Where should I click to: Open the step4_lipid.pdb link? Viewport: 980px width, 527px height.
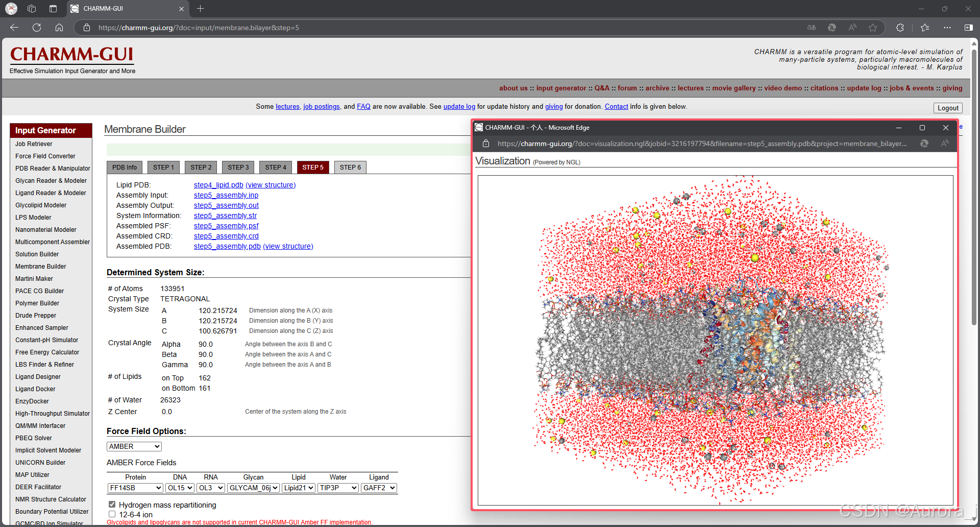click(218, 185)
